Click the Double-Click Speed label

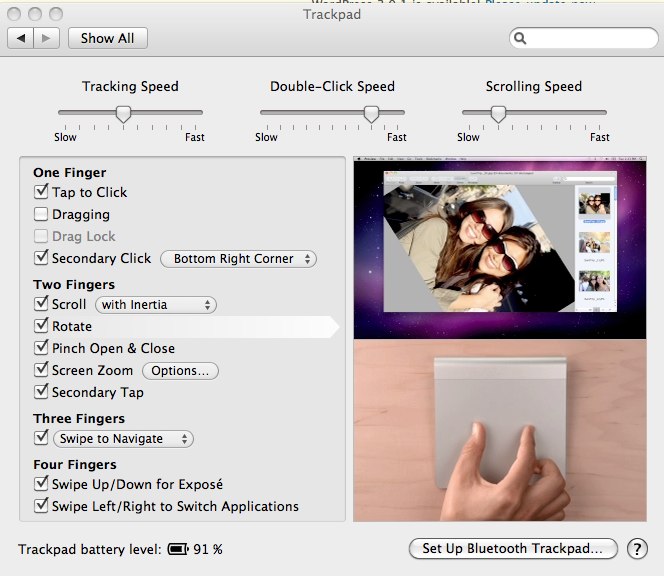(x=332, y=86)
